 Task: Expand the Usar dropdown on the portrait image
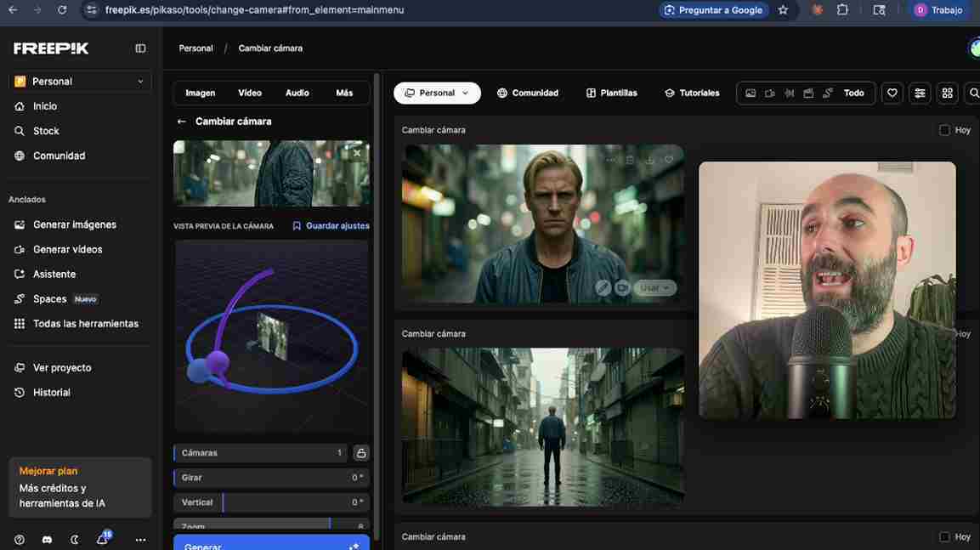pos(655,288)
